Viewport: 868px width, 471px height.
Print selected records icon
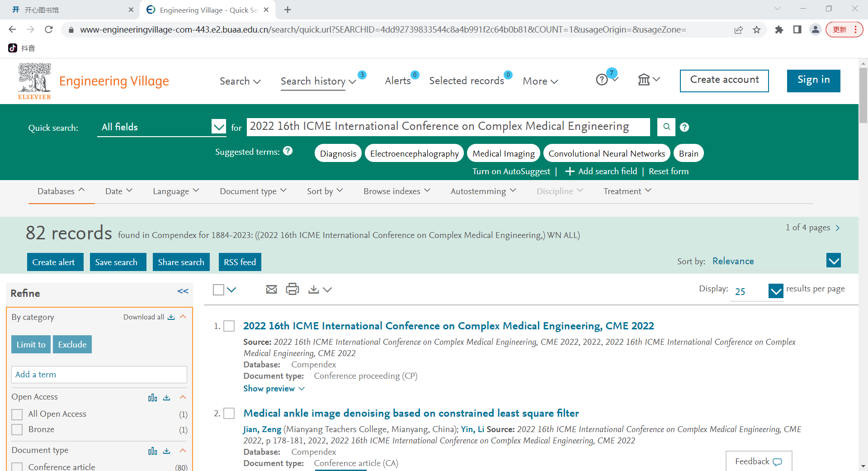pos(292,289)
